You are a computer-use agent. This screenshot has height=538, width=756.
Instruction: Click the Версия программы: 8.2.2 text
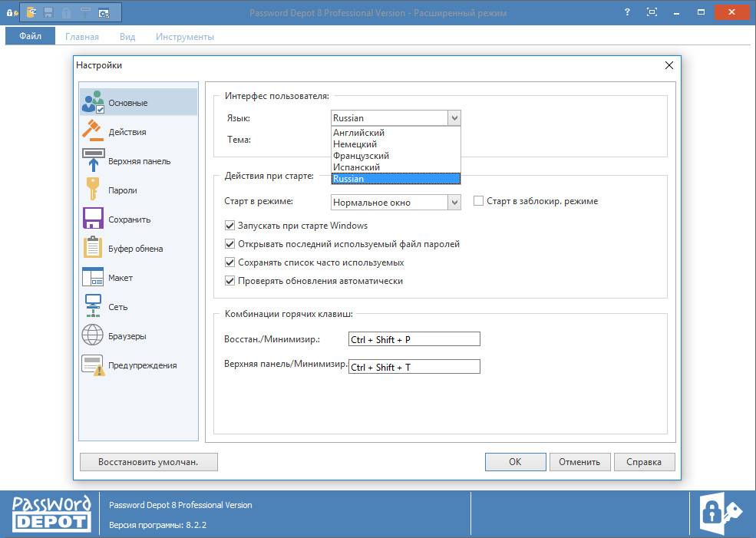click(x=157, y=525)
